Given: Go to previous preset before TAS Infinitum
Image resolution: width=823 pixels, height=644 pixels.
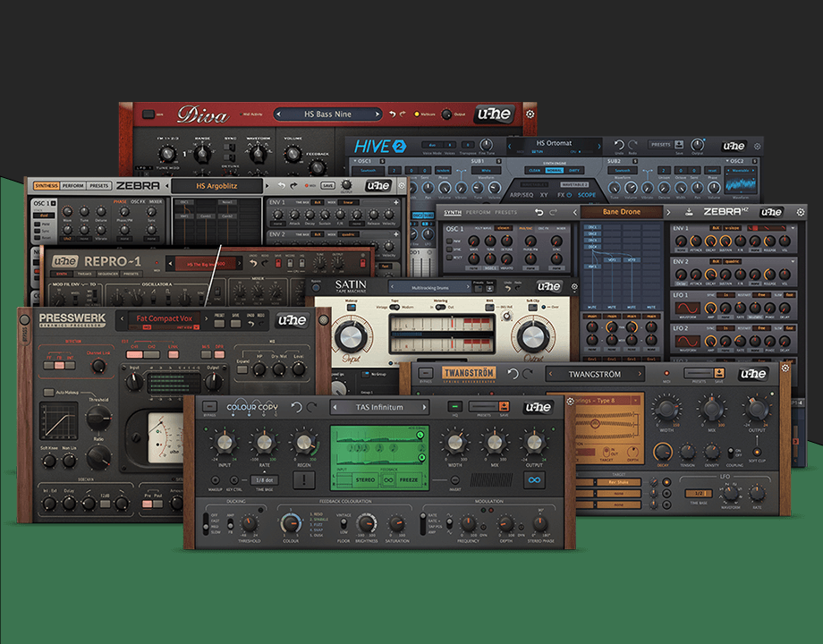Looking at the screenshot, I should pyautogui.click(x=335, y=407).
